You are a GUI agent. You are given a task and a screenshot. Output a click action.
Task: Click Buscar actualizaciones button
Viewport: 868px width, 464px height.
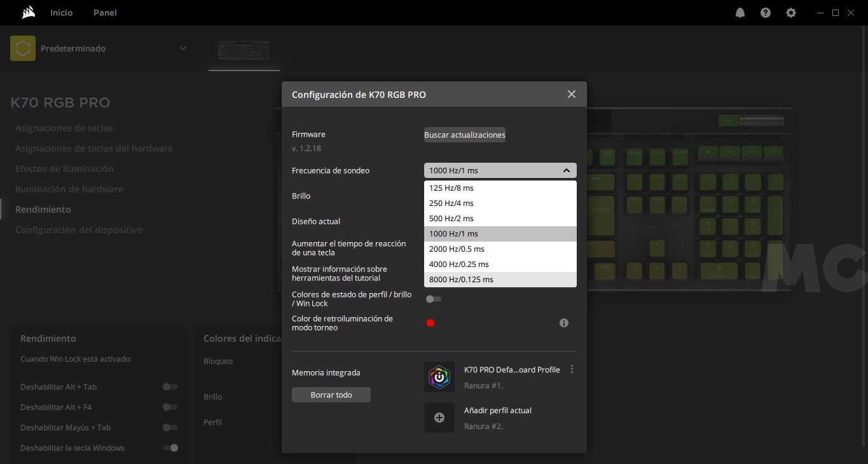[464, 135]
